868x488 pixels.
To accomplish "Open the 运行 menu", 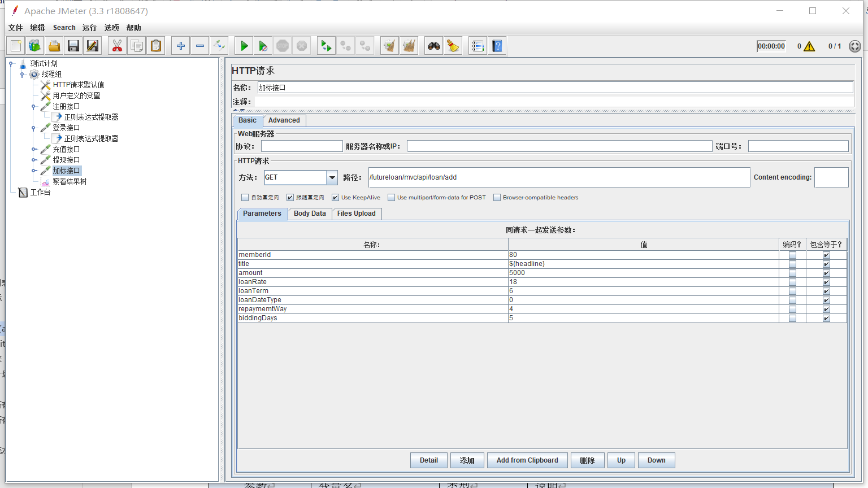I will tap(89, 28).
